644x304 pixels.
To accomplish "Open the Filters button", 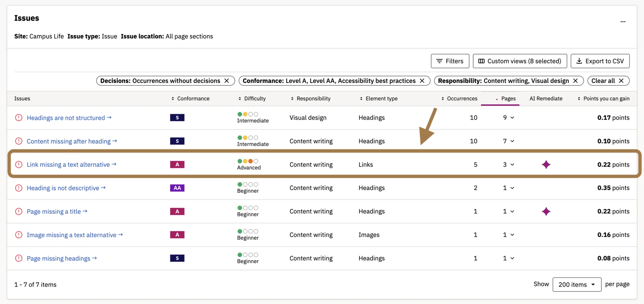I will point(450,61).
